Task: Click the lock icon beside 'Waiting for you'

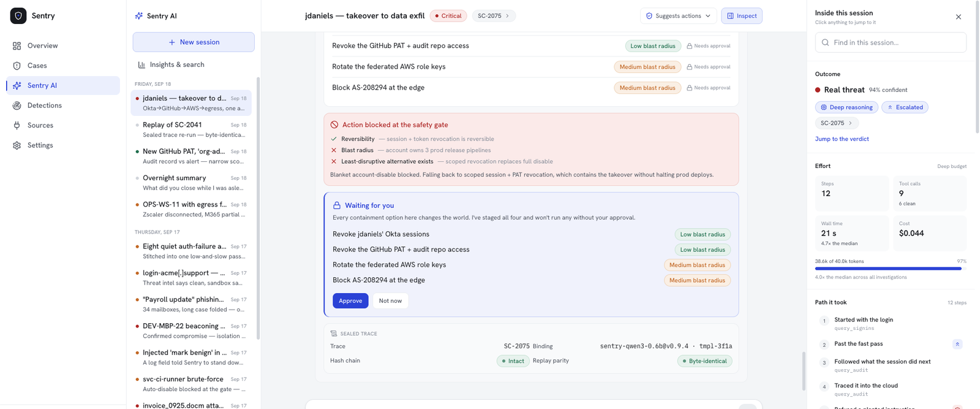Action: point(337,206)
